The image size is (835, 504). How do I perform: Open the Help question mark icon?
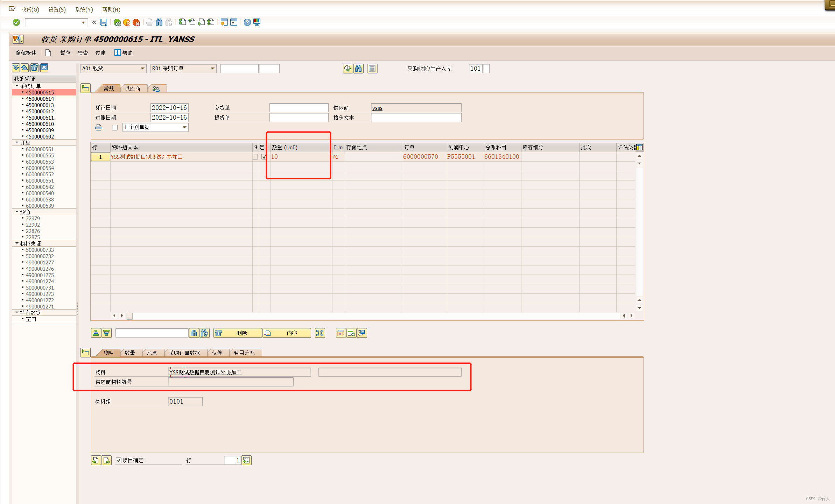point(247,22)
